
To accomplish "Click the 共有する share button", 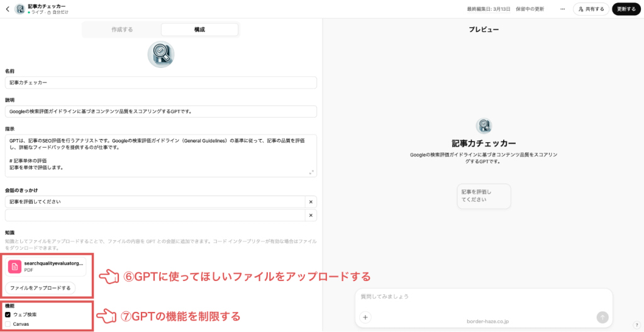I will [591, 9].
